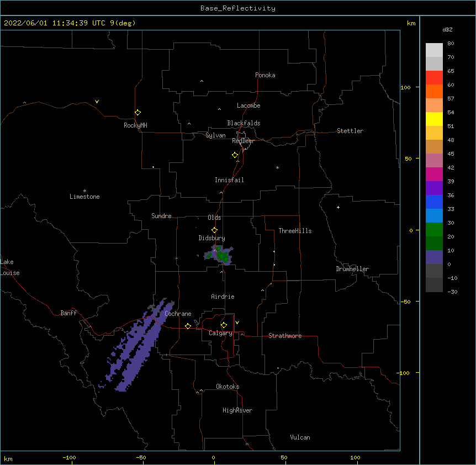Pick the red swatch between 65 and 60 dBZ
Viewport: 476px width, 465px height.
pyautogui.click(x=434, y=78)
